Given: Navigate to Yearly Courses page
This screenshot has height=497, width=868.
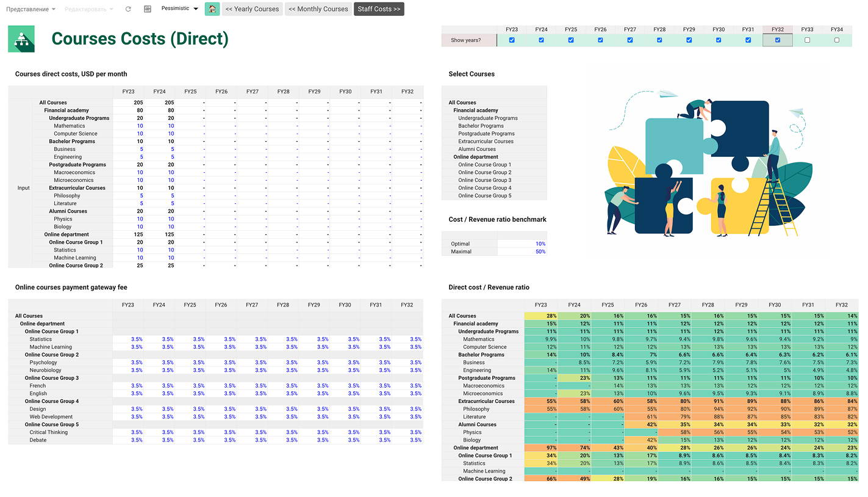Looking at the screenshot, I should (252, 9).
